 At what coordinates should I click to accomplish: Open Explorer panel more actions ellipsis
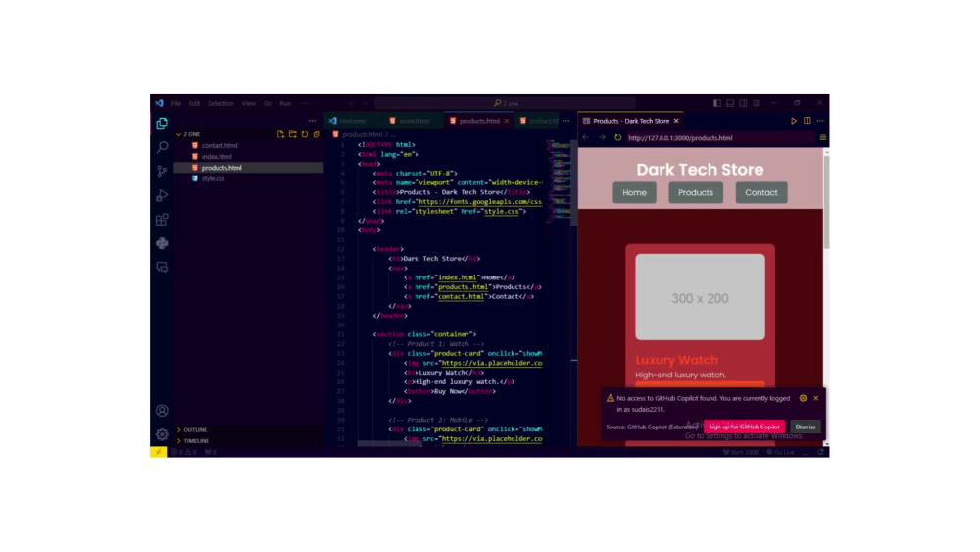pyautogui.click(x=312, y=121)
